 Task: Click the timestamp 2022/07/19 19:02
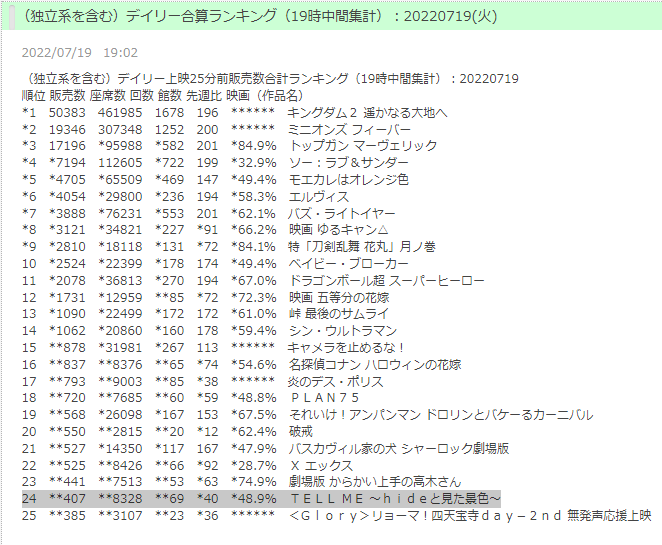pos(79,53)
